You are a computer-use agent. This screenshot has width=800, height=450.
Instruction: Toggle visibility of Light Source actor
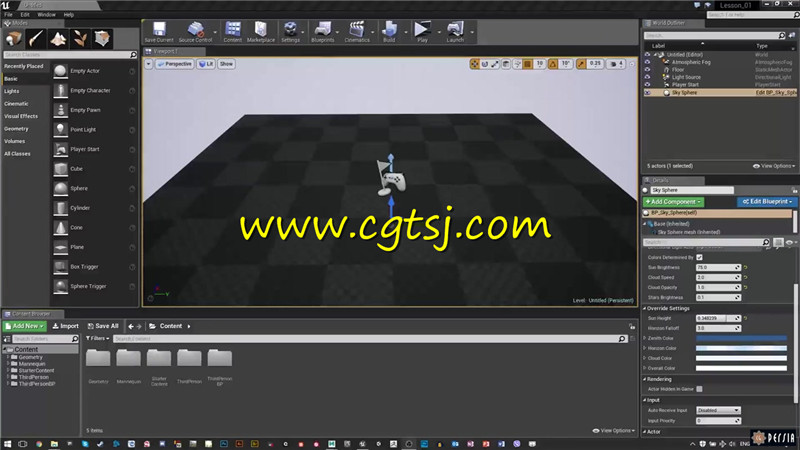pyautogui.click(x=647, y=77)
